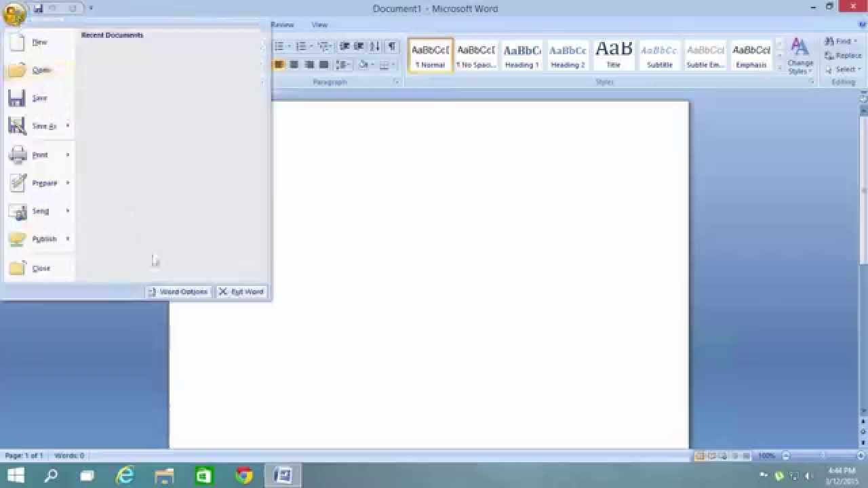Expand the Publish submenu arrow

coord(68,239)
